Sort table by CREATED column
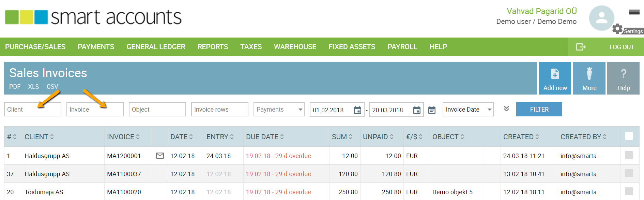This screenshot has height=200, width=644. coord(521,137)
